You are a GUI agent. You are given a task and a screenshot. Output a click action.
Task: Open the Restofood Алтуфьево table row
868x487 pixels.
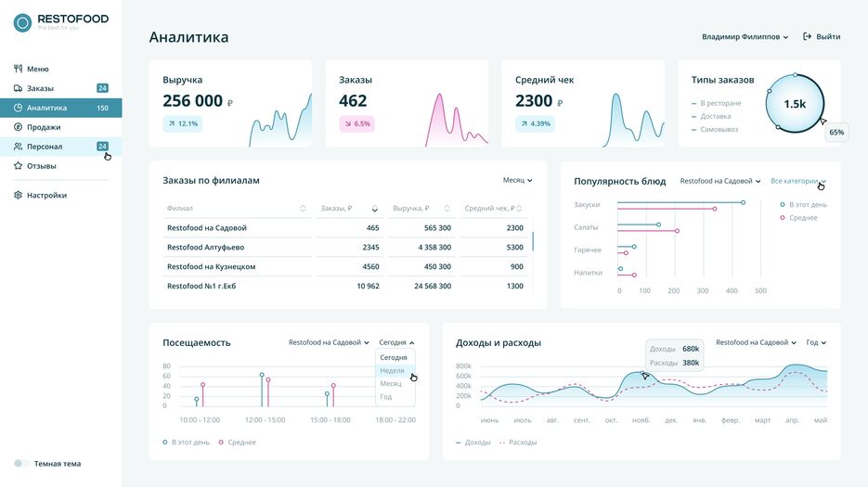[345, 247]
